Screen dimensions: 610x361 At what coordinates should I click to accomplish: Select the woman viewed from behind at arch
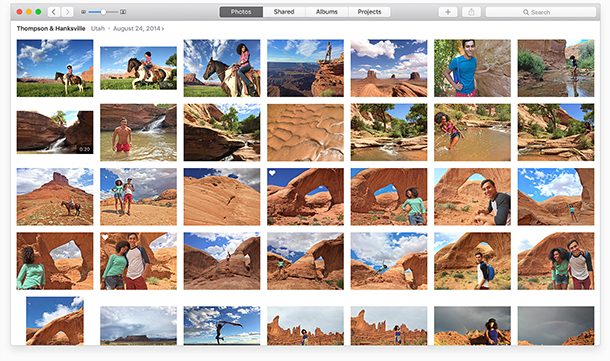(55, 261)
